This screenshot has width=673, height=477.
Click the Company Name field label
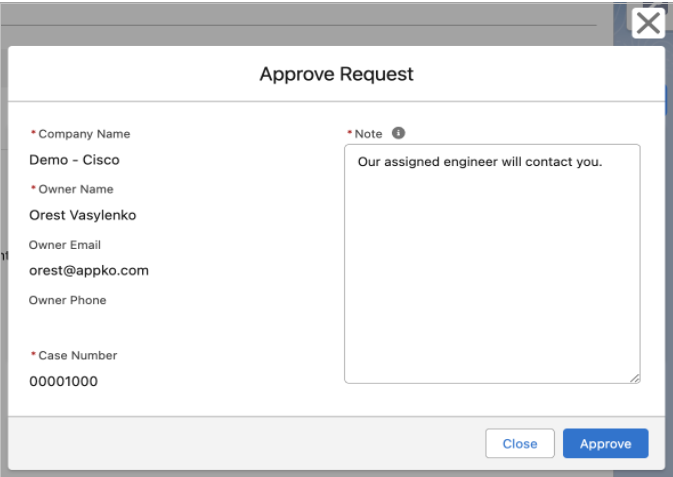tap(84, 134)
